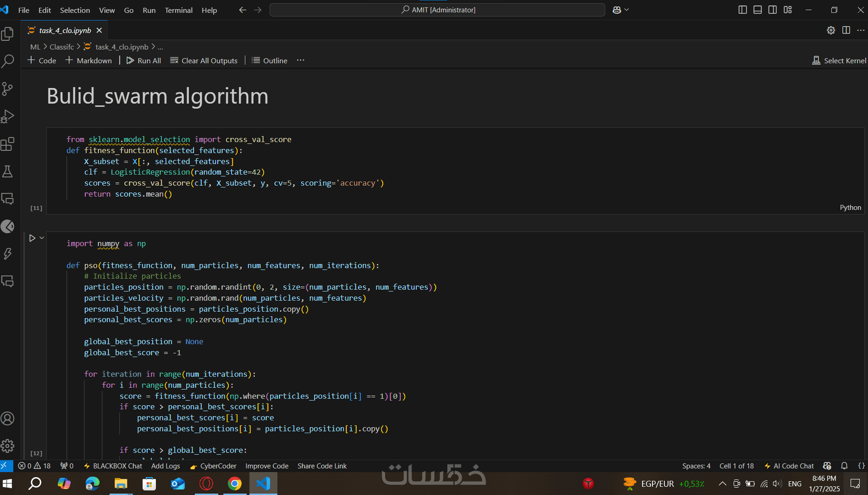
Task: Open errors and warnings problems indicator
Action: 34,466
